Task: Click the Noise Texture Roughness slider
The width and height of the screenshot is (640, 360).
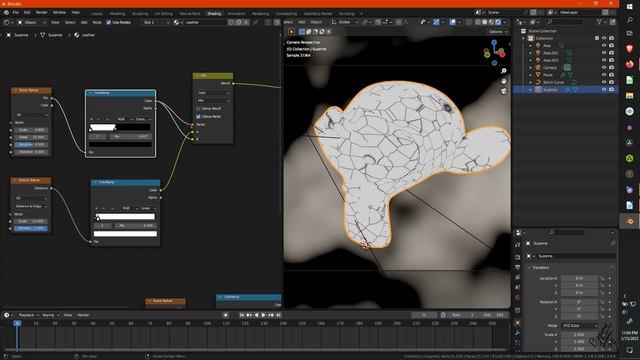Action: pos(31,144)
